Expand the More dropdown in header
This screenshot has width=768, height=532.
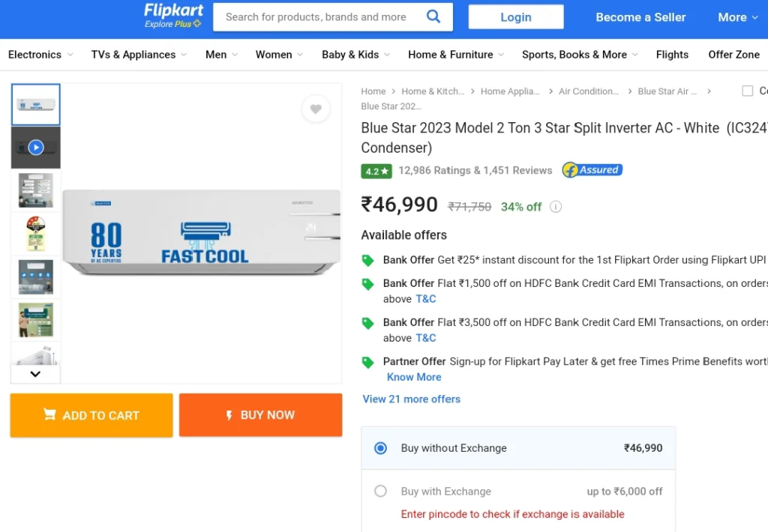738,17
